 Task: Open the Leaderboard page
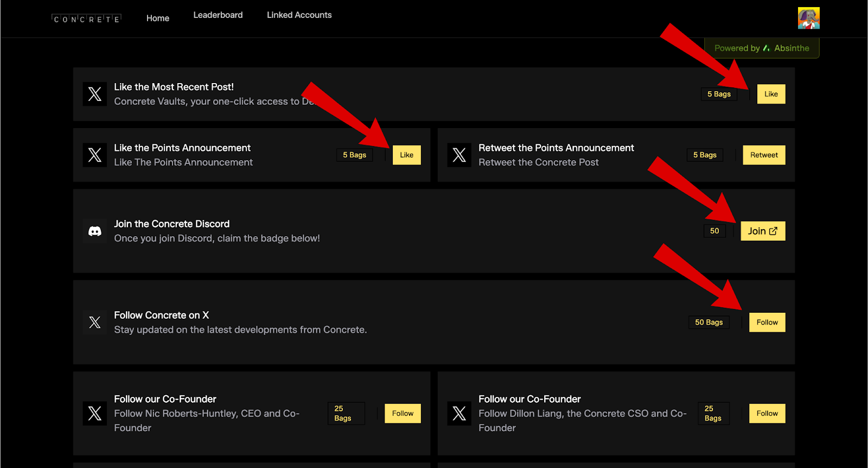[x=218, y=15]
